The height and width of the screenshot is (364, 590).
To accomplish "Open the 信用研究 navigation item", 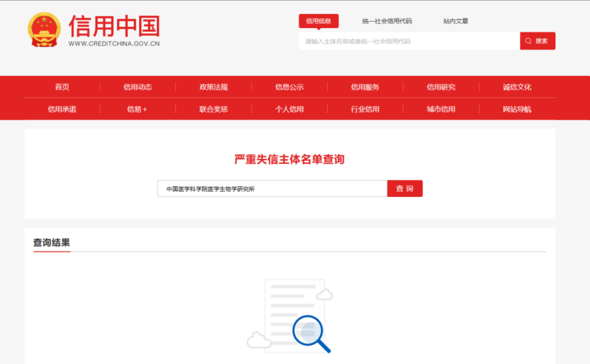I will (441, 87).
